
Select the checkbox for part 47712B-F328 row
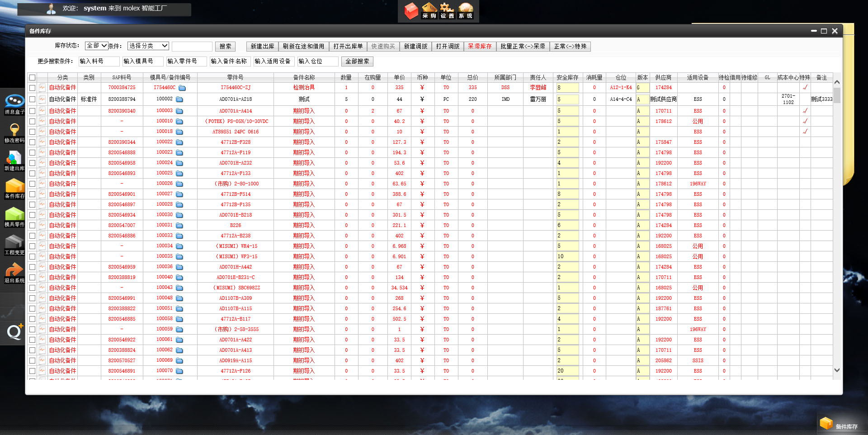[x=32, y=142]
